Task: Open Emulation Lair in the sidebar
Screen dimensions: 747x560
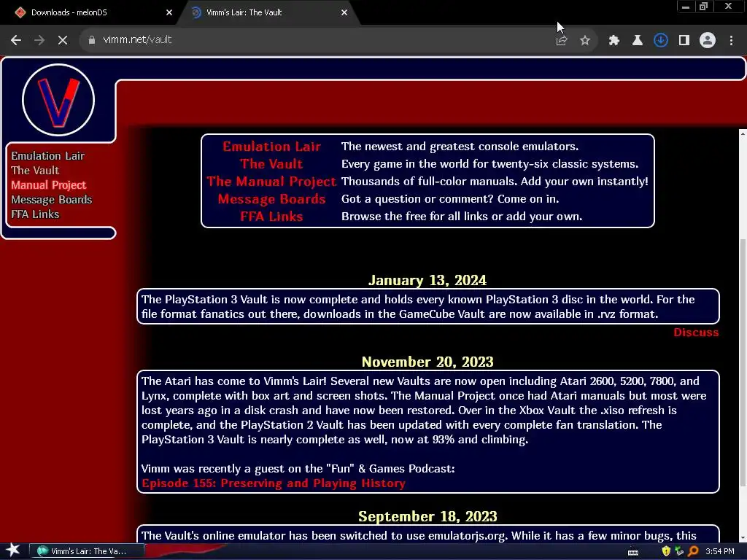Action: point(47,156)
